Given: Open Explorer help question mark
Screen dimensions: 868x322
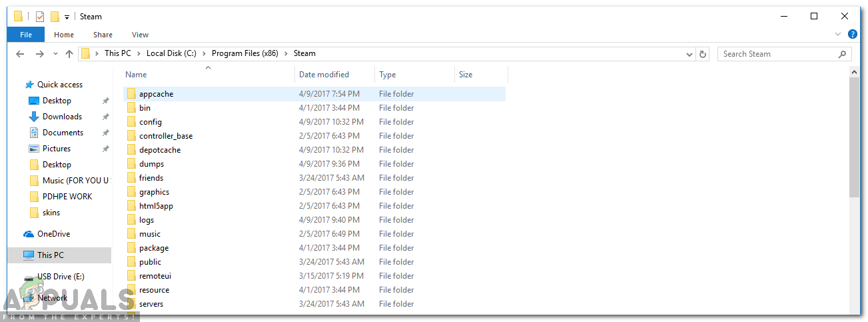Looking at the screenshot, I should click(x=853, y=34).
